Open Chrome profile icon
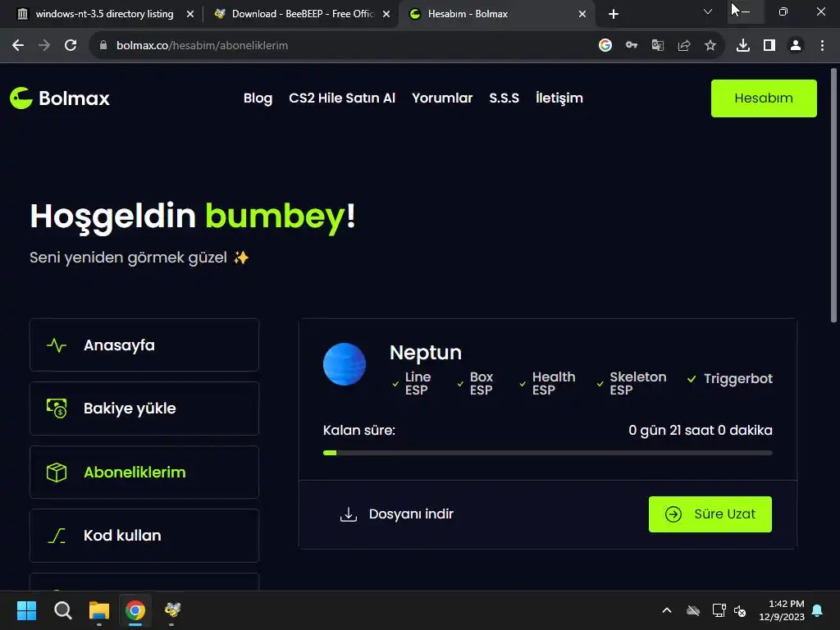 [x=796, y=46]
